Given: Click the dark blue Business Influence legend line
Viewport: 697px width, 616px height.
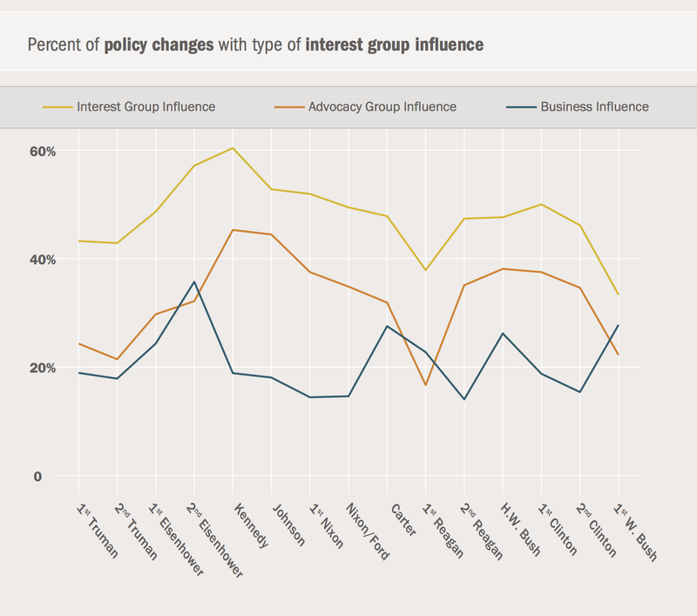Looking at the screenshot, I should pos(519,107).
